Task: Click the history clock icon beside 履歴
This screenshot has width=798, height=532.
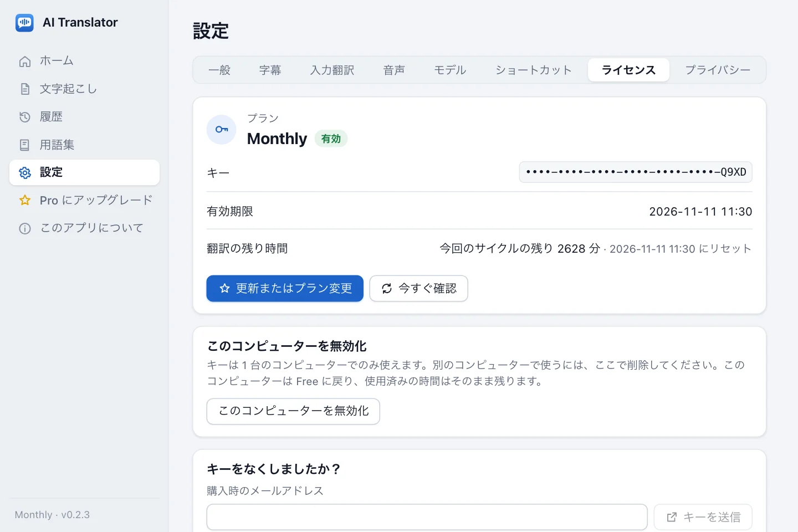Action: pyautogui.click(x=25, y=117)
